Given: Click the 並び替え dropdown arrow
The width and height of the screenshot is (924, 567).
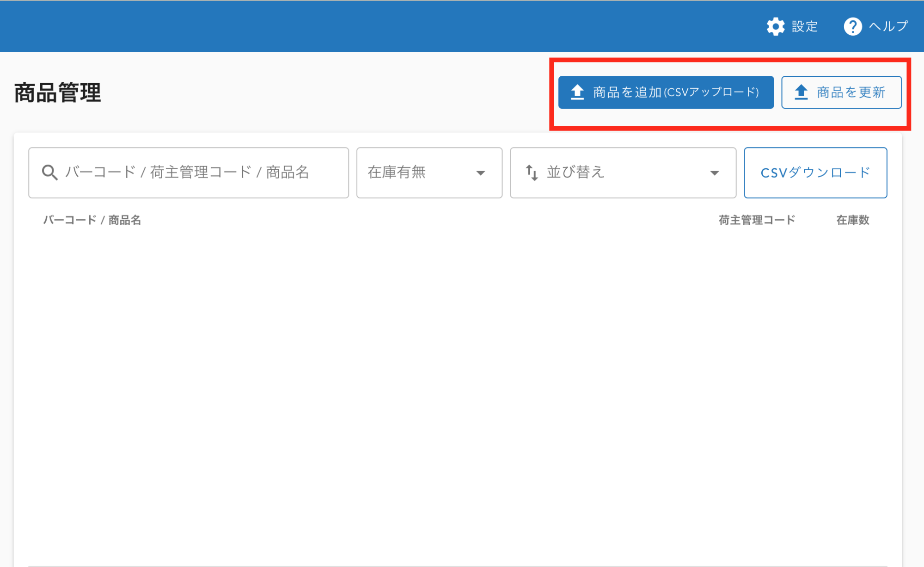Looking at the screenshot, I should [x=714, y=173].
